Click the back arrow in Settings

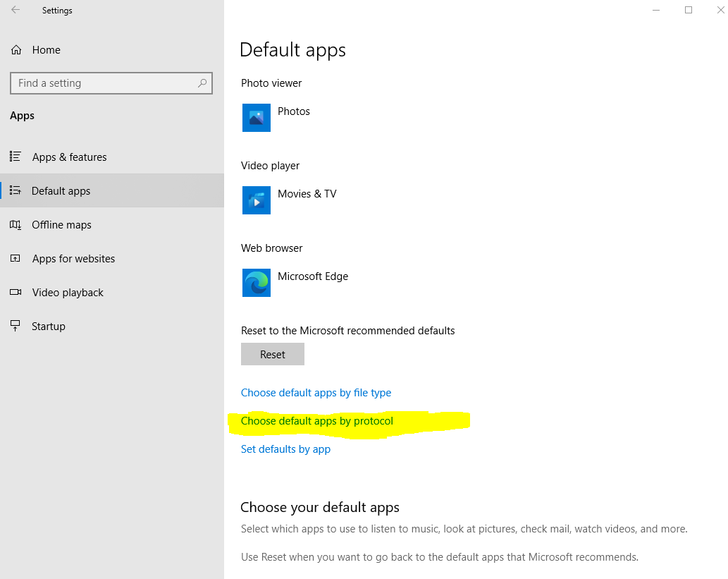point(16,10)
